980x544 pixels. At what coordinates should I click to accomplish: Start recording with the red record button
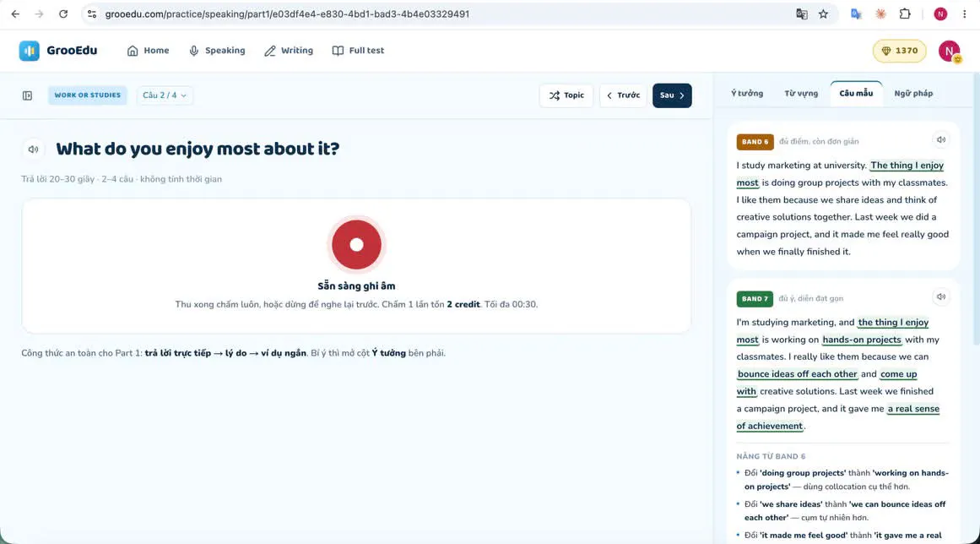[x=356, y=244]
